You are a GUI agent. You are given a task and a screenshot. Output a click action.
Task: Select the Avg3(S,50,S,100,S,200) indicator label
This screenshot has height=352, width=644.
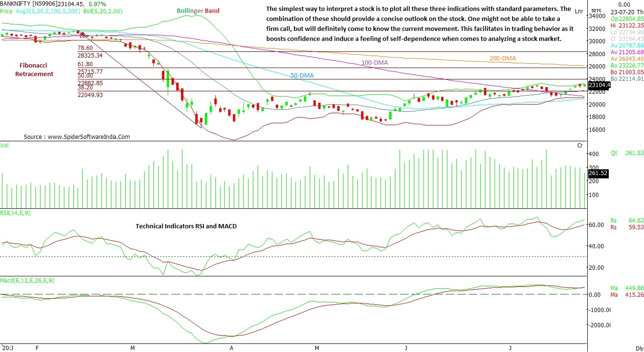48,10
